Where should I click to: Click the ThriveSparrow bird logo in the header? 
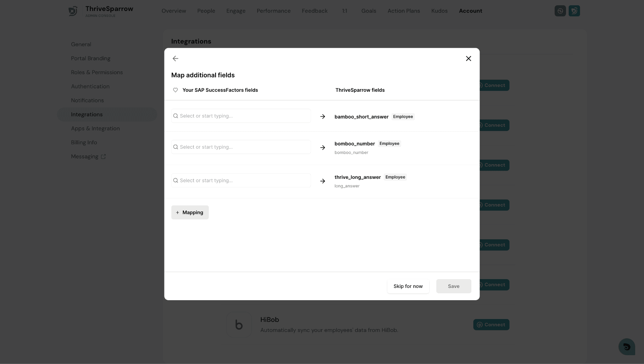(x=73, y=11)
